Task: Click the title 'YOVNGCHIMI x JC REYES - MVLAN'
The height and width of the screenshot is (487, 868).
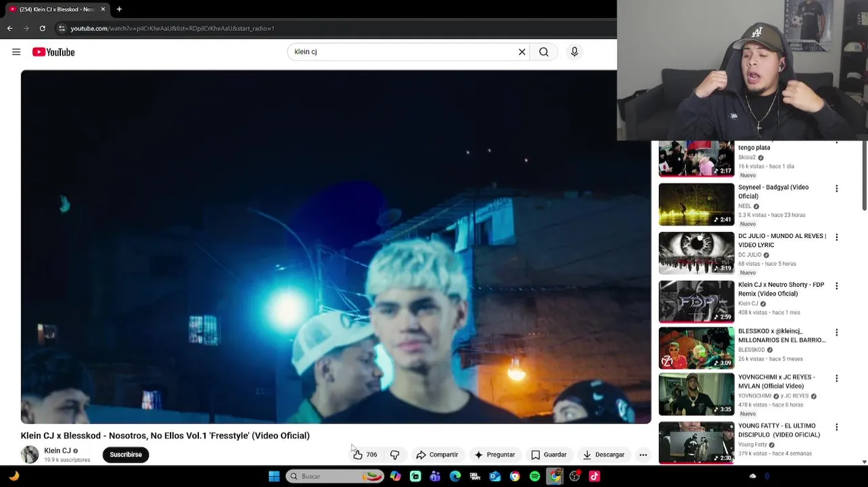Action: coord(777,381)
